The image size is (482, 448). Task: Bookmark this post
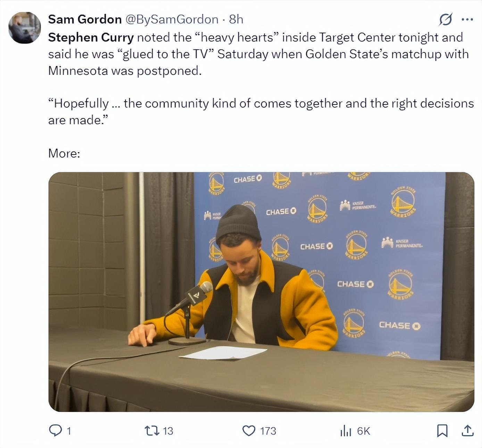click(x=442, y=431)
